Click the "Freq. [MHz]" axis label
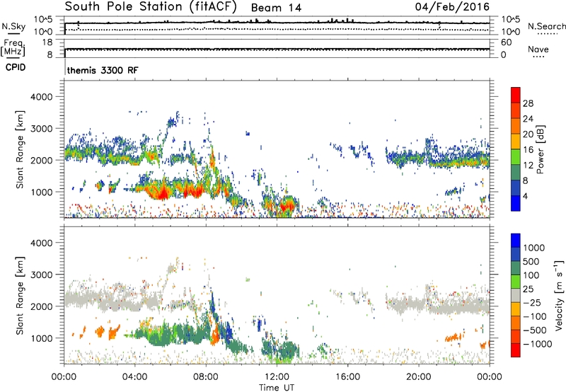 tap(13, 47)
